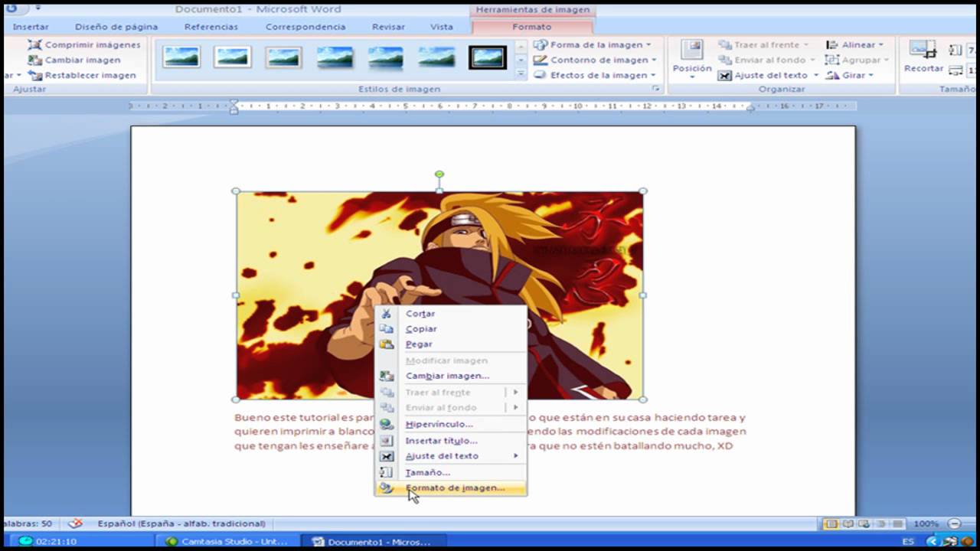Viewport: 980px width, 551px height.
Task: Click the green rotation handle above the picture
Action: tap(439, 174)
